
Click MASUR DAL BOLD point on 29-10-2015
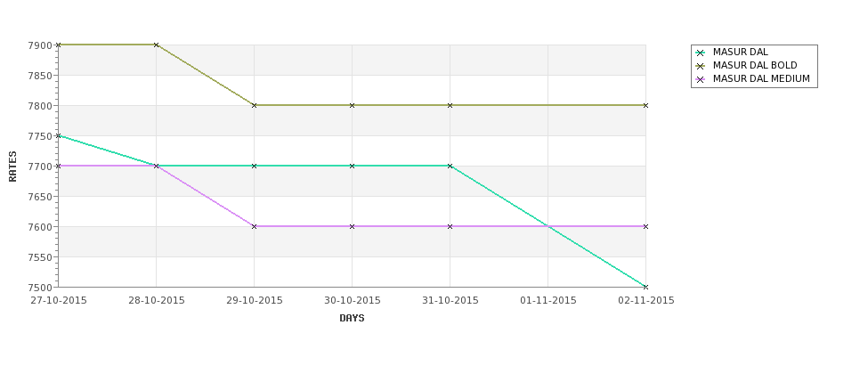point(255,105)
